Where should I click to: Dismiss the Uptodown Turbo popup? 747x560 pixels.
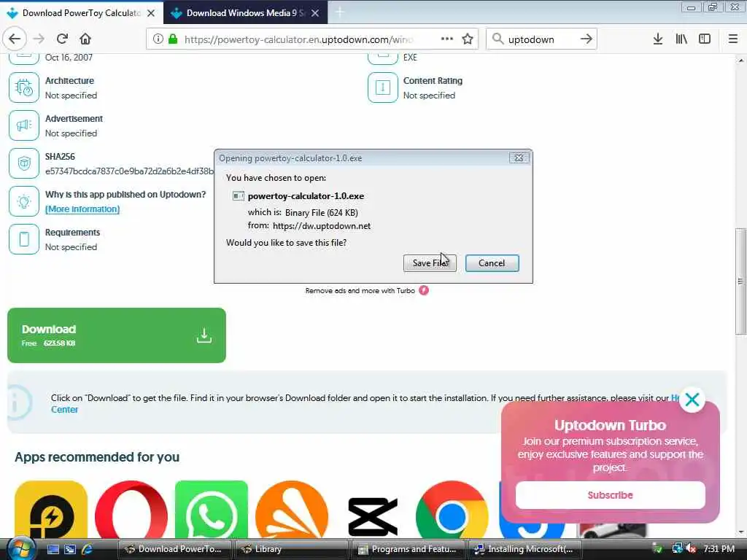click(x=692, y=400)
